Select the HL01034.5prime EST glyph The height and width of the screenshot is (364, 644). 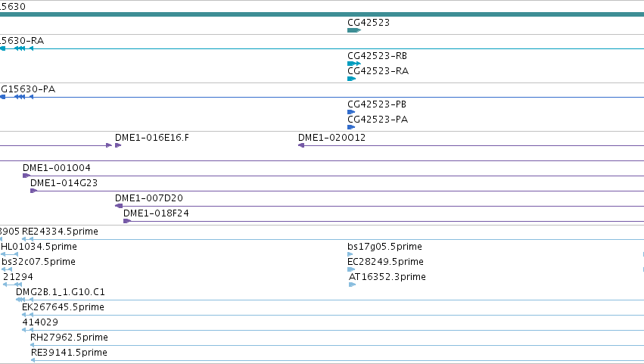(x=9, y=254)
